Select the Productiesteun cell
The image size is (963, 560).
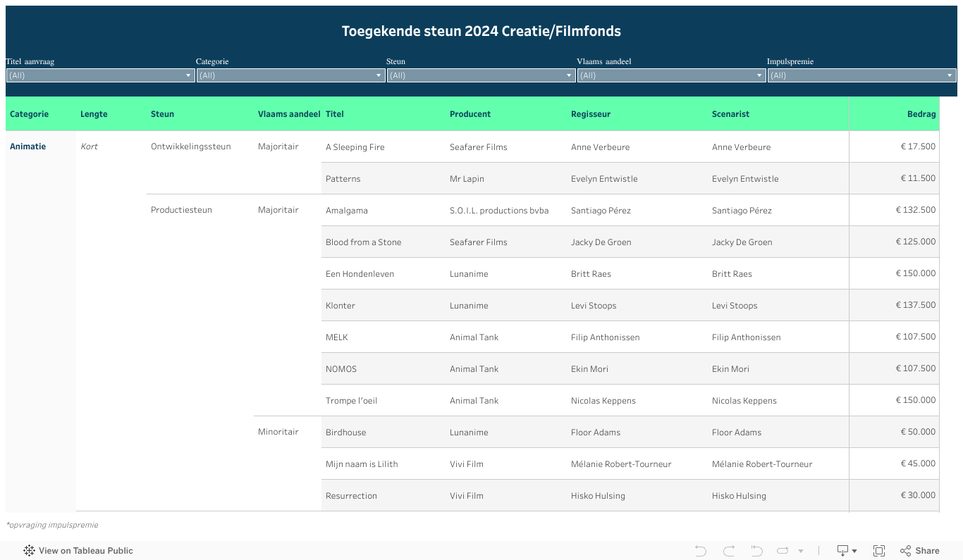tap(181, 210)
